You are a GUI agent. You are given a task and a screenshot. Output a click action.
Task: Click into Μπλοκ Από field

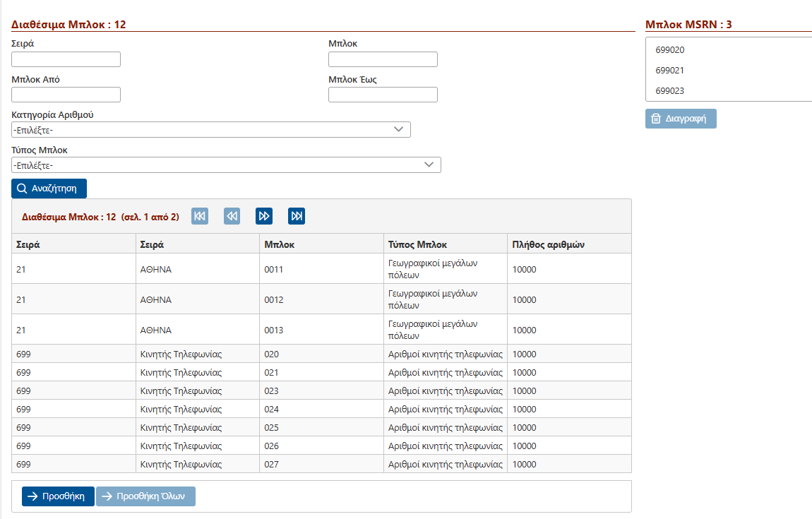tap(66, 95)
